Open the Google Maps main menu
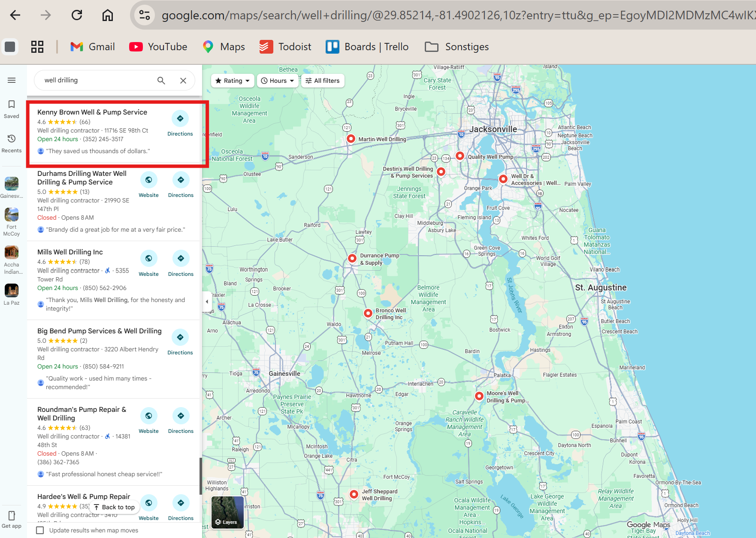The height and width of the screenshot is (538, 756). tap(12, 80)
